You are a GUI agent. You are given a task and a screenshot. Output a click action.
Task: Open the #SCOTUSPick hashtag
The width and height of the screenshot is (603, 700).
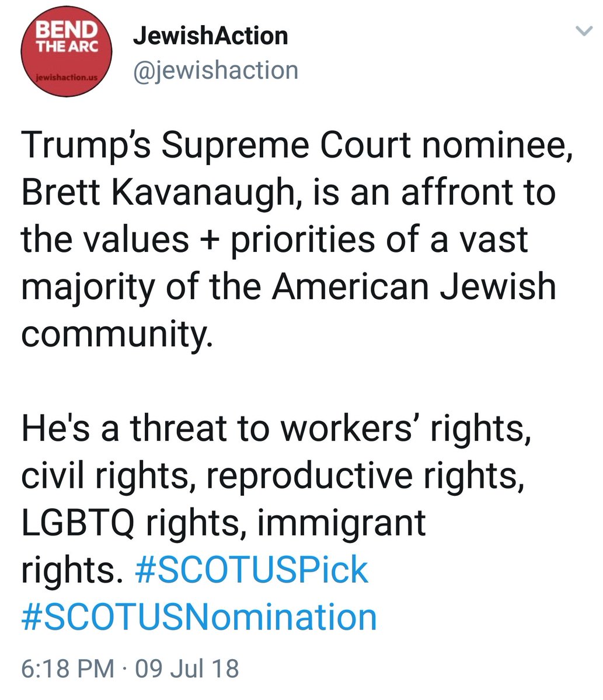click(x=252, y=569)
